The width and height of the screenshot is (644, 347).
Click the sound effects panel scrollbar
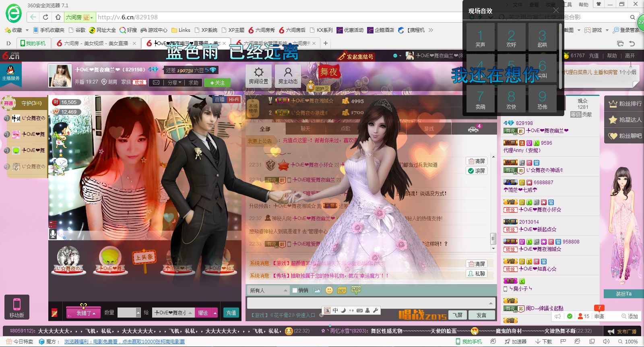(560, 56)
